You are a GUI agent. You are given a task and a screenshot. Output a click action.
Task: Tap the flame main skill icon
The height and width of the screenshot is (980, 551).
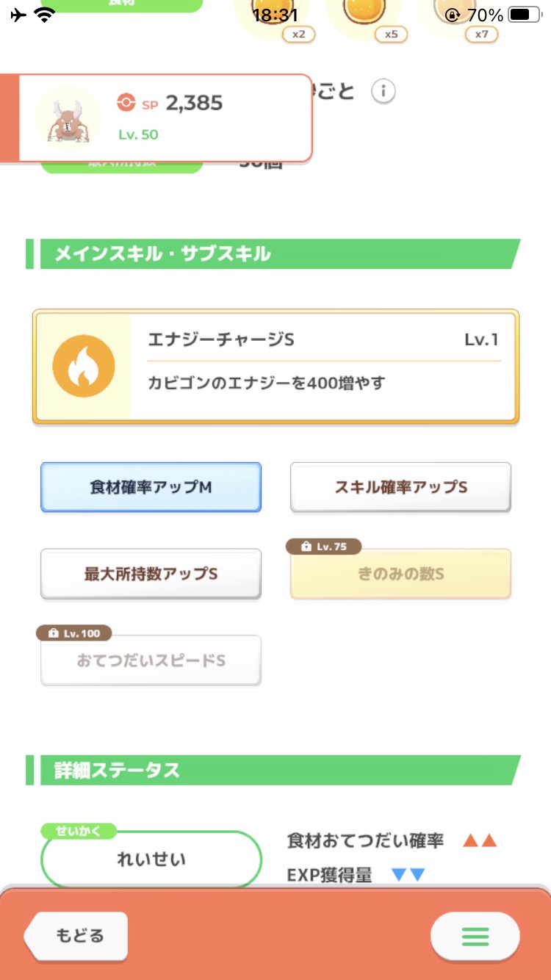[83, 367]
